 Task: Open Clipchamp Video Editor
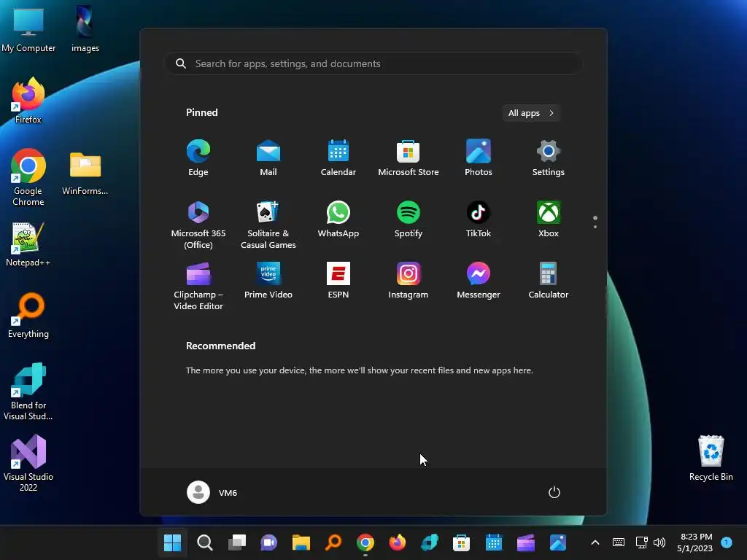[198, 286]
